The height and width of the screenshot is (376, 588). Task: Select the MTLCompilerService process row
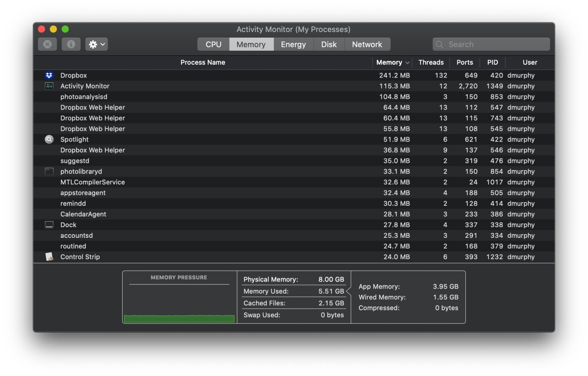(x=294, y=182)
